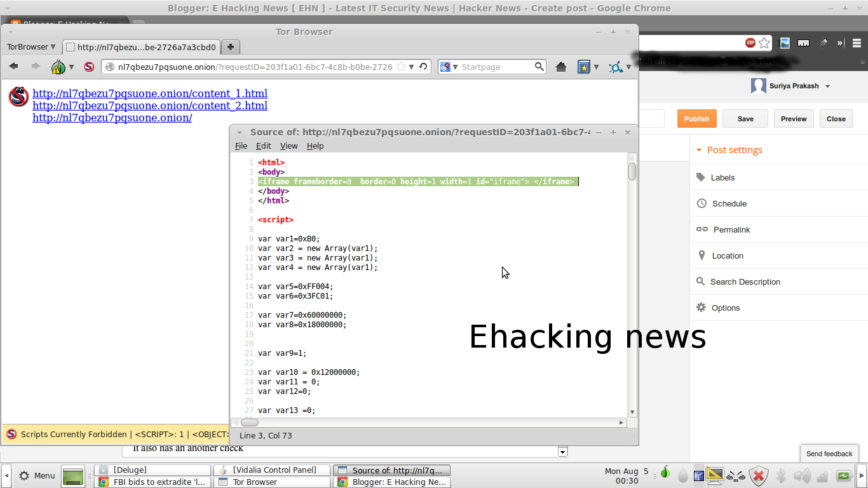Expand Chrome bookmarks bar overflow chevron

pos(862,62)
